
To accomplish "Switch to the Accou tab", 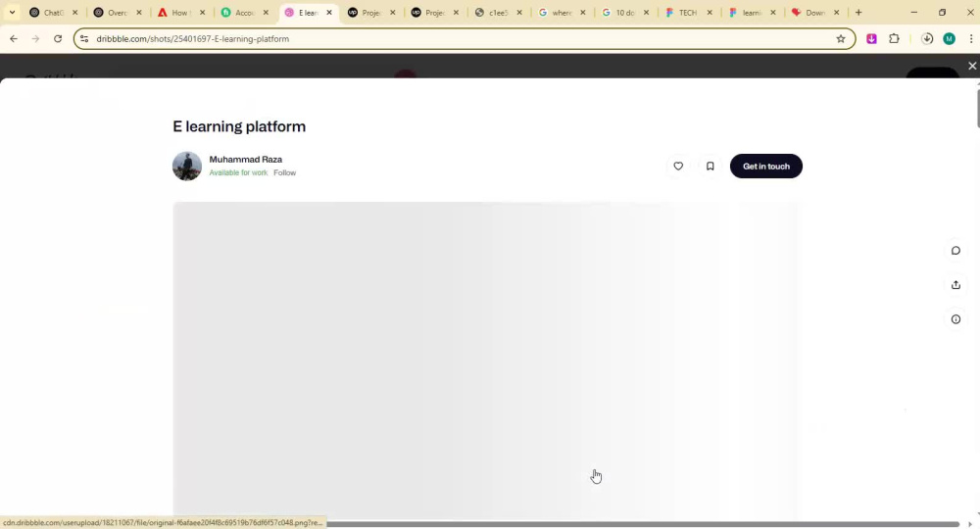I will (x=244, y=13).
